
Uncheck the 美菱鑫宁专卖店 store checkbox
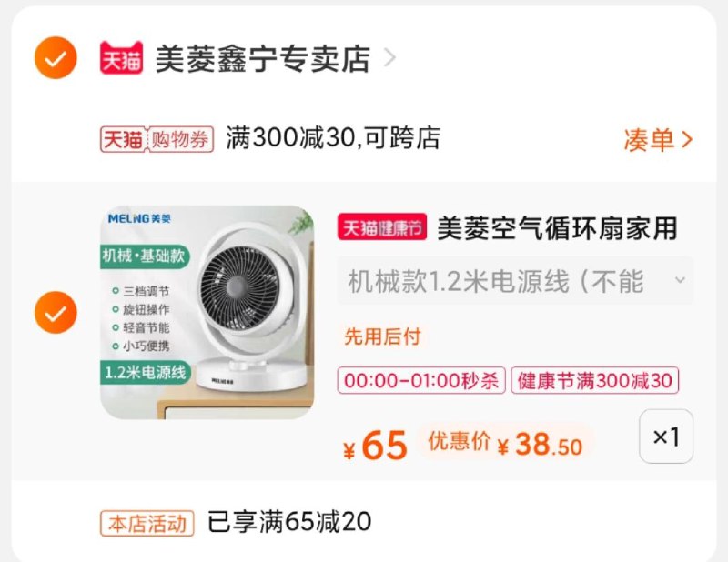click(56, 58)
